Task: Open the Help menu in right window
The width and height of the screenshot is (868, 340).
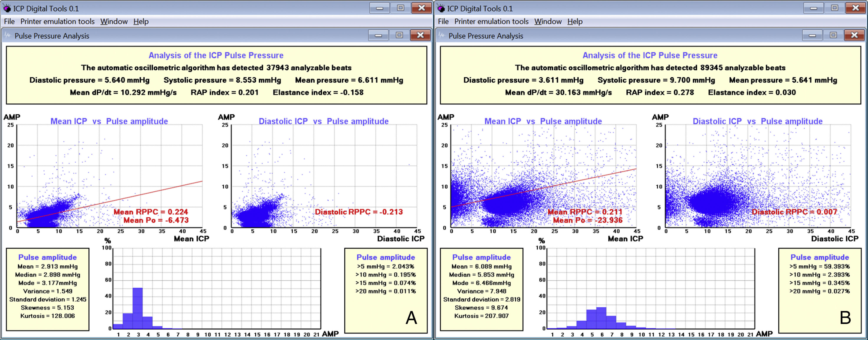Action: click(575, 21)
